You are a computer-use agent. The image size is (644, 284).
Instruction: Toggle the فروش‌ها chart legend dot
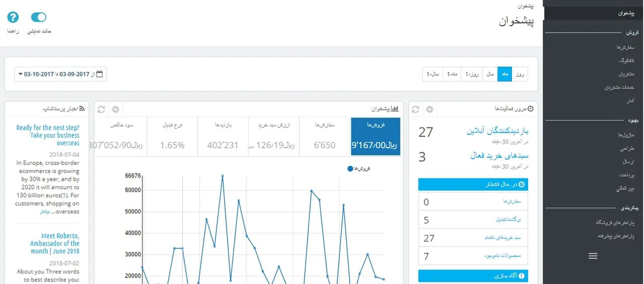point(350,169)
